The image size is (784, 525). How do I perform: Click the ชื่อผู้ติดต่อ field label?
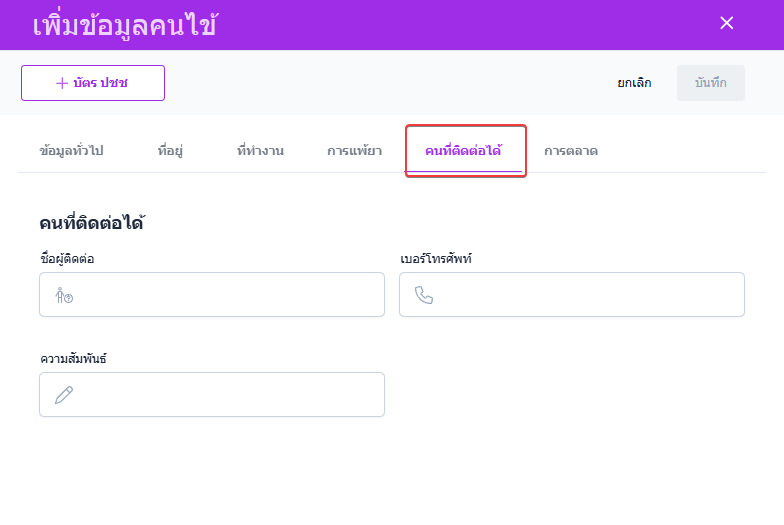click(x=67, y=259)
